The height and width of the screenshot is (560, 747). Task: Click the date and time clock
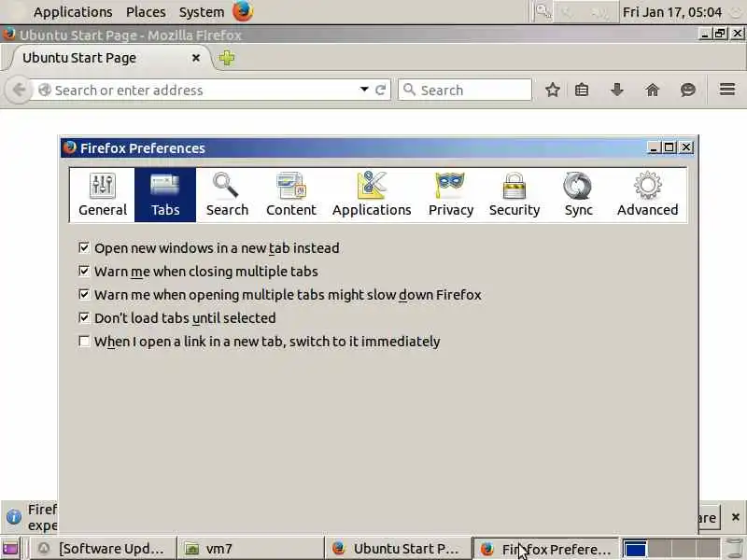(671, 12)
